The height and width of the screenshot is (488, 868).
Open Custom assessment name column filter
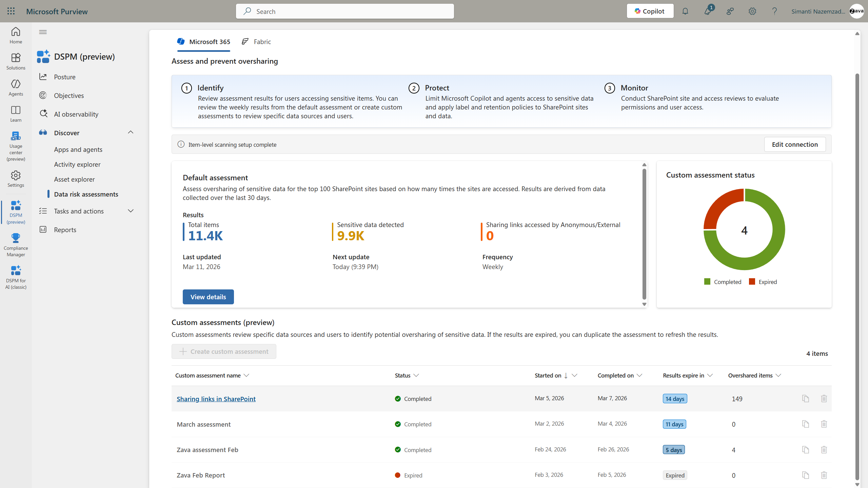246,375
